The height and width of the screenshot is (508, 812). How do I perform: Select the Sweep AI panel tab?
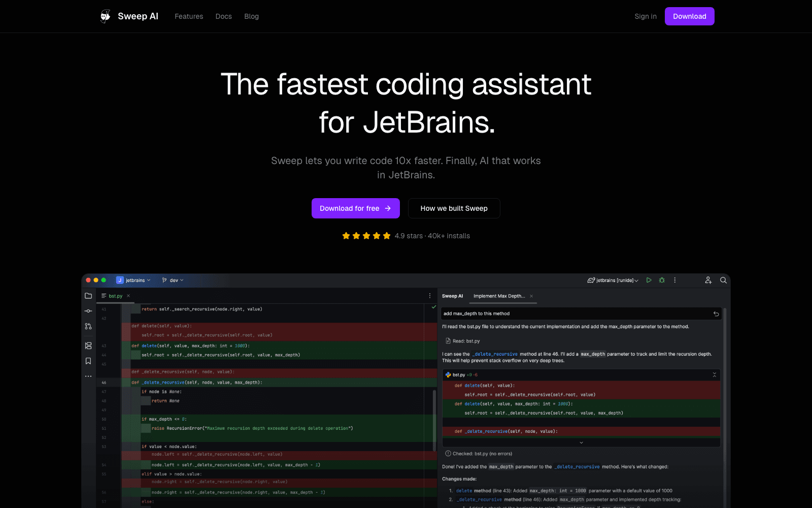tap(452, 296)
